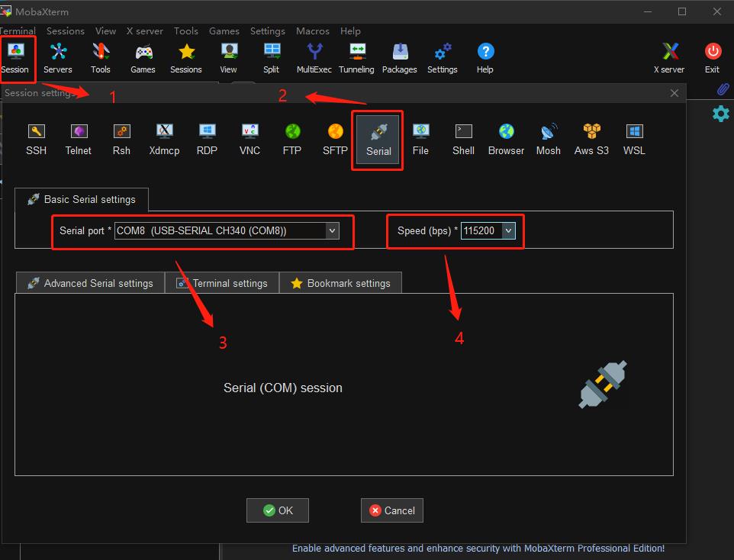This screenshot has height=560, width=734.
Task: Expand the Speed (bps) dropdown arrow
Action: coord(508,230)
